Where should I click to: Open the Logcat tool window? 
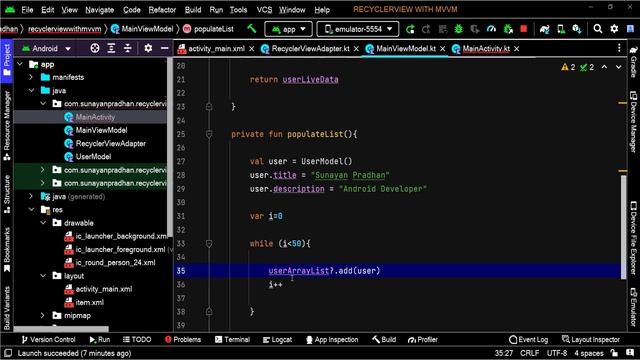tap(278, 340)
